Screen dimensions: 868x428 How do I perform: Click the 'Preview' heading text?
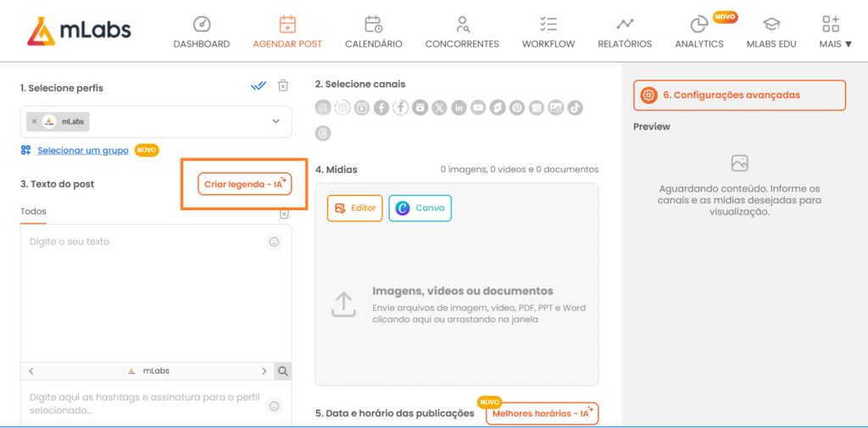(652, 127)
